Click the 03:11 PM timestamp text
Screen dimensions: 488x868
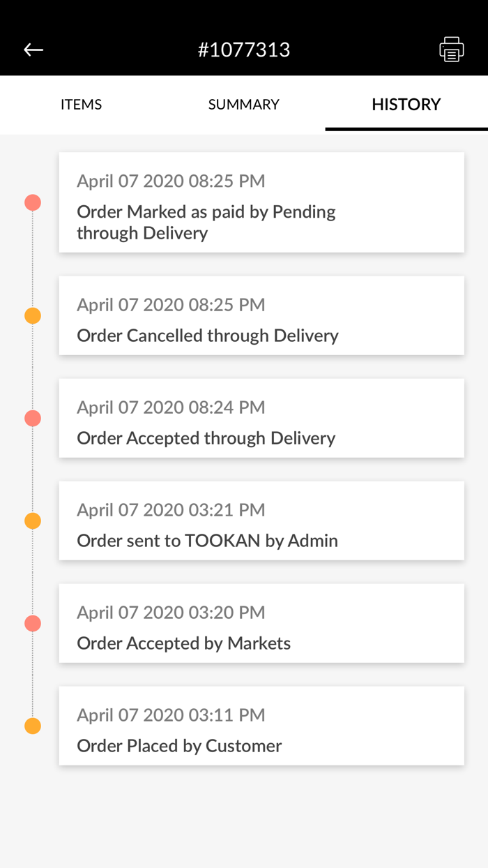[x=171, y=714]
